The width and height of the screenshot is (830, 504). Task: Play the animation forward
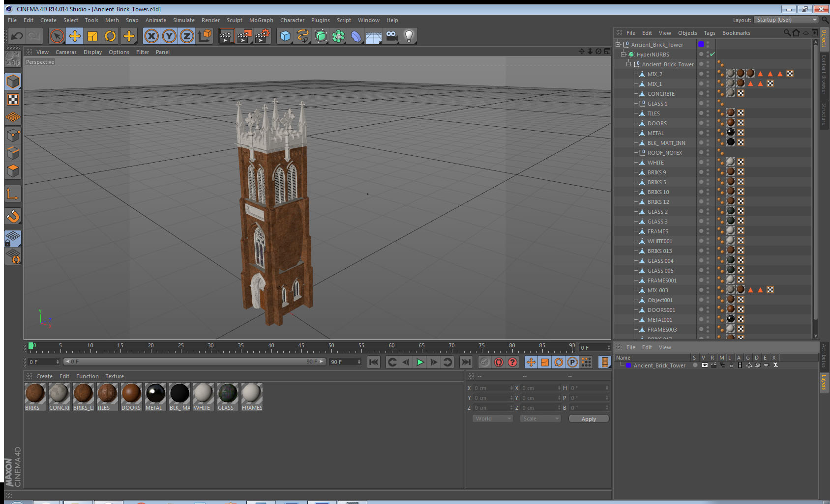pyautogui.click(x=420, y=362)
